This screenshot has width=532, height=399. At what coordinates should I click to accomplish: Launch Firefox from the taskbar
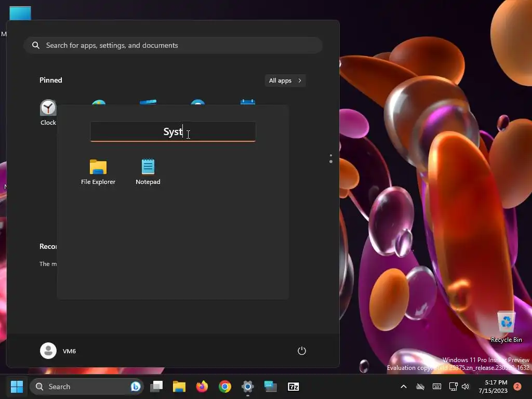coord(202,387)
